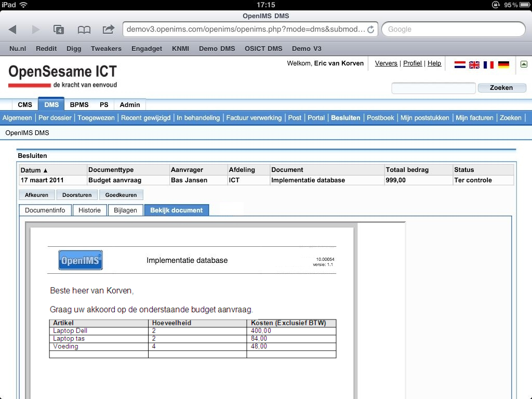Viewport: 532px width, 399px height.
Task: Open the Demo DMS bookmark
Action: pos(217,48)
